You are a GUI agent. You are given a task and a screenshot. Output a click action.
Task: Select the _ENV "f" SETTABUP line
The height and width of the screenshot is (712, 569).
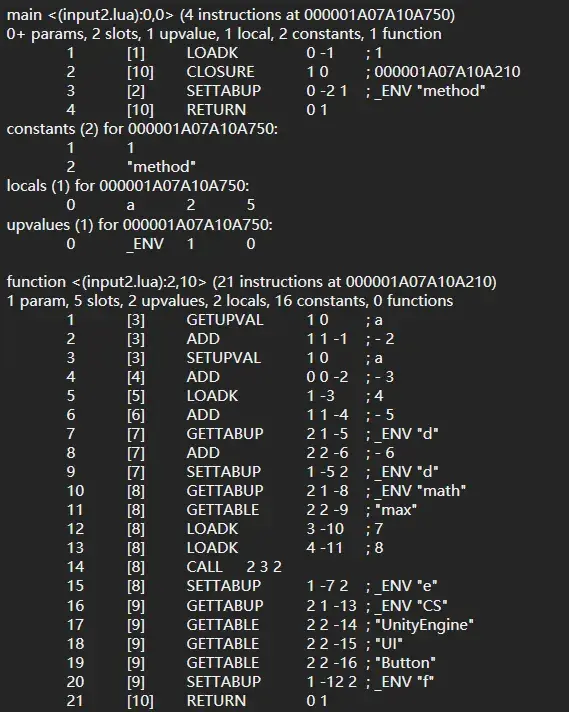click(250, 682)
